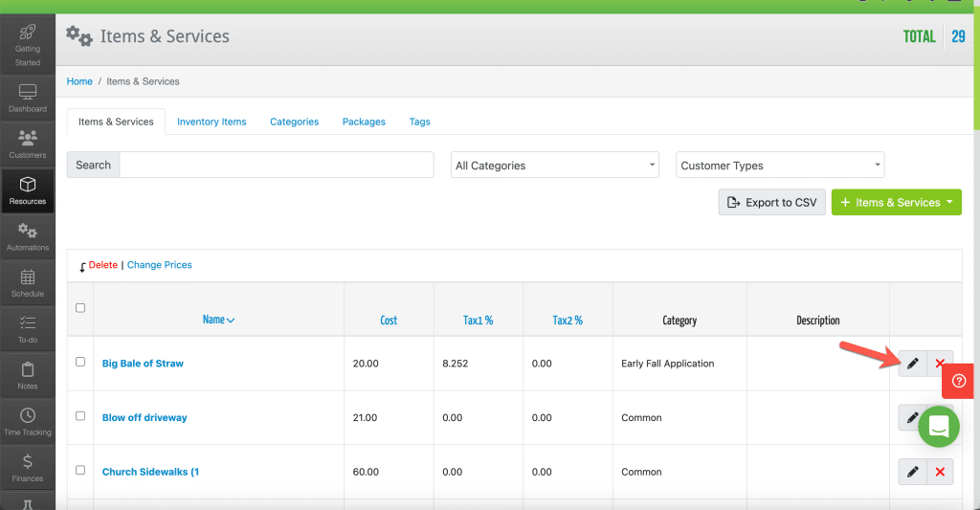Image resolution: width=980 pixels, height=510 pixels.
Task: Open Customer Types dropdown
Action: [780, 165]
